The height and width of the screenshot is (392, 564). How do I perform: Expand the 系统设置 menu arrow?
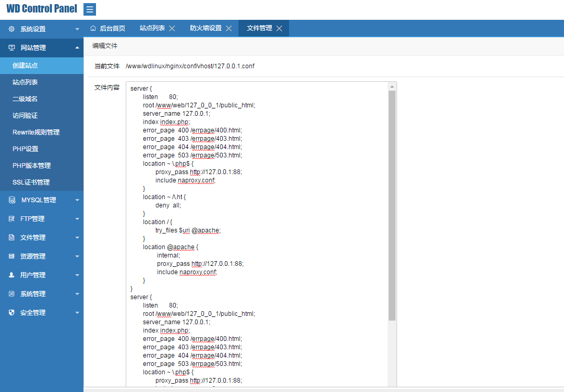pyautogui.click(x=77, y=29)
